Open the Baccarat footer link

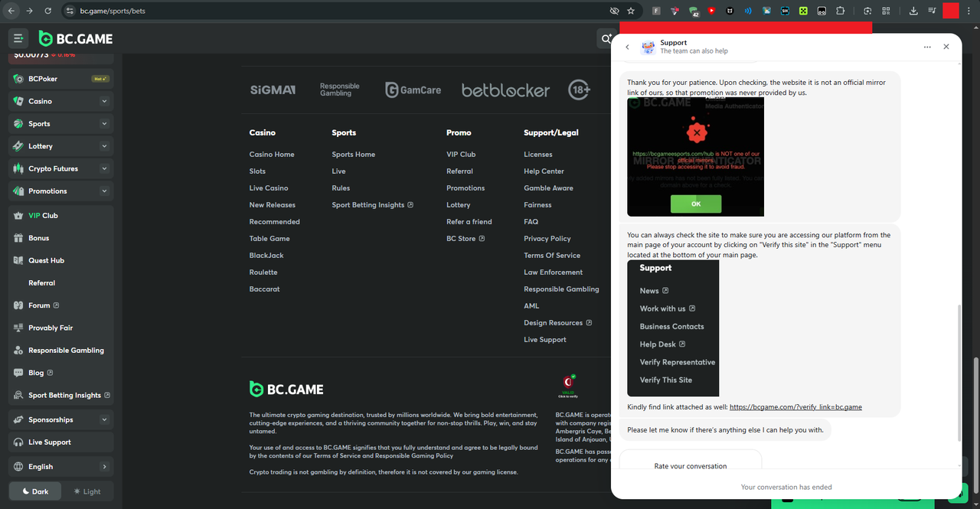tap(265, 289)
